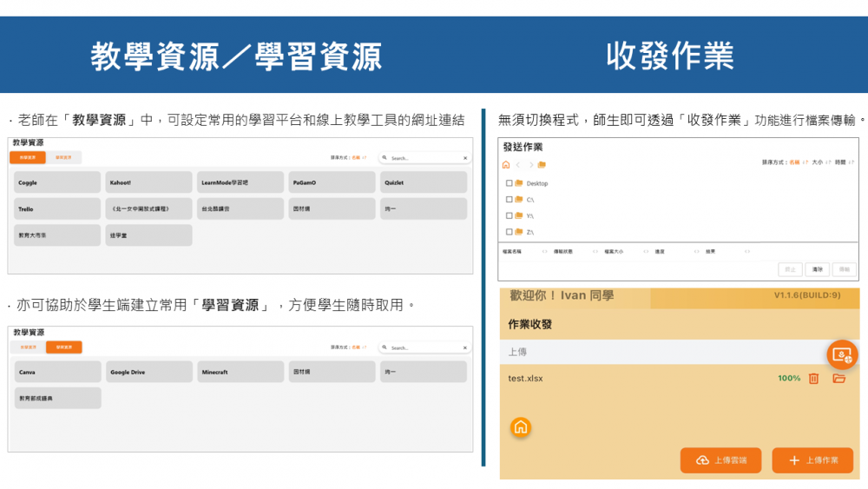
Task: Go back using the left arrow in 發送作業
Action: pyautogui.click(x=518, y=165)
